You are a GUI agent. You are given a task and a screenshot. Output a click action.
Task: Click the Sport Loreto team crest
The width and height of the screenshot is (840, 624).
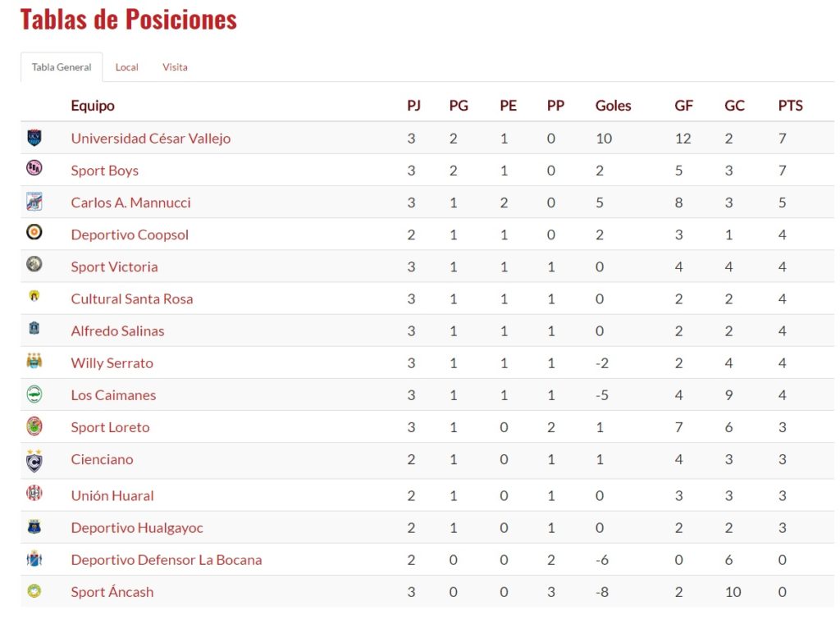34,426
